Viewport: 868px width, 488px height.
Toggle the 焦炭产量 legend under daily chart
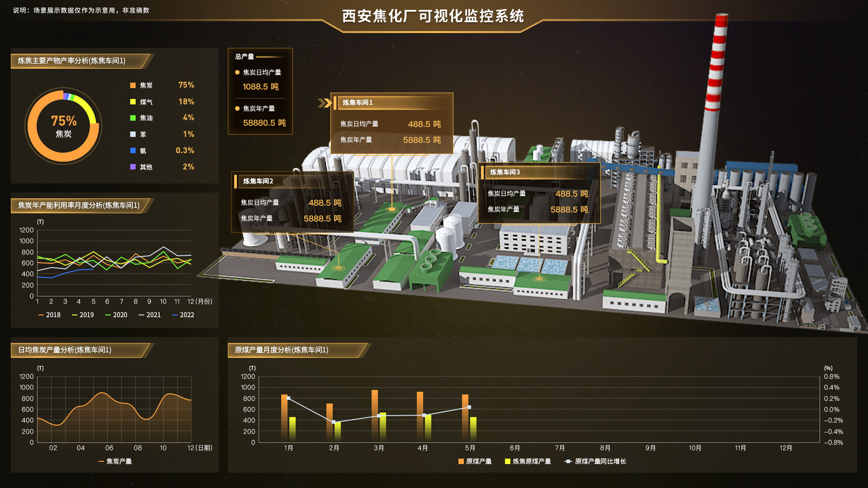point(115,461)
